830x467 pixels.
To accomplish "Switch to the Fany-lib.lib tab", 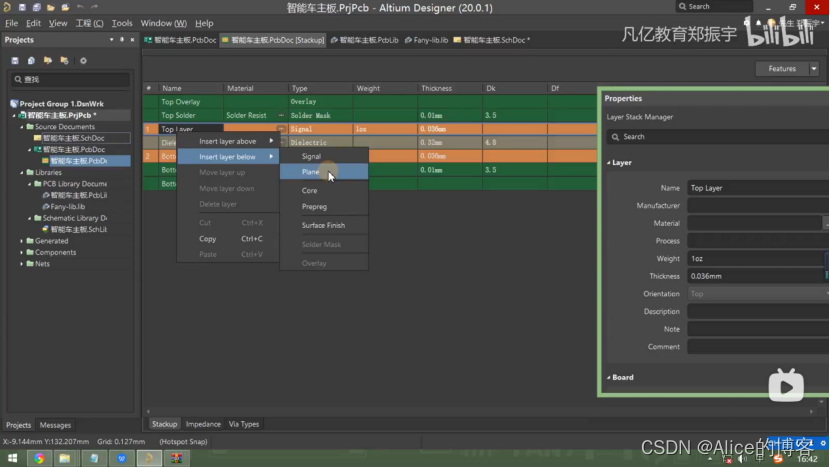I will (x=426, y=40).
